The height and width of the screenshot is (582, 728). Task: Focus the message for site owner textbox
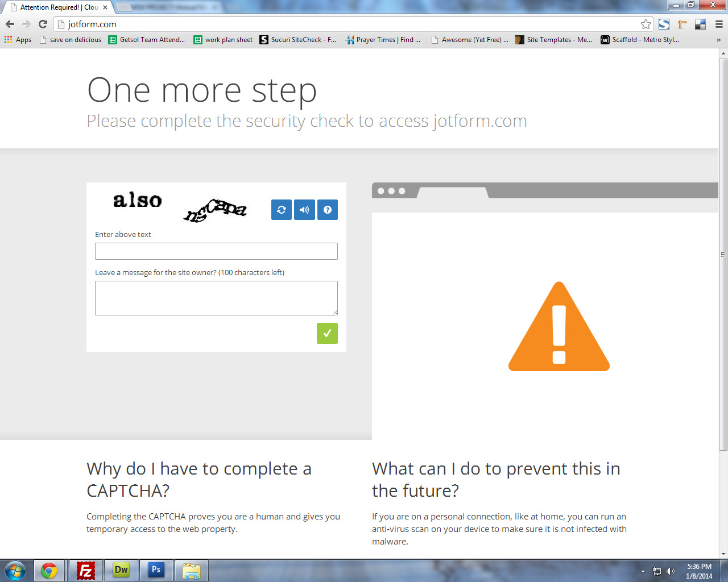(216, 298)
